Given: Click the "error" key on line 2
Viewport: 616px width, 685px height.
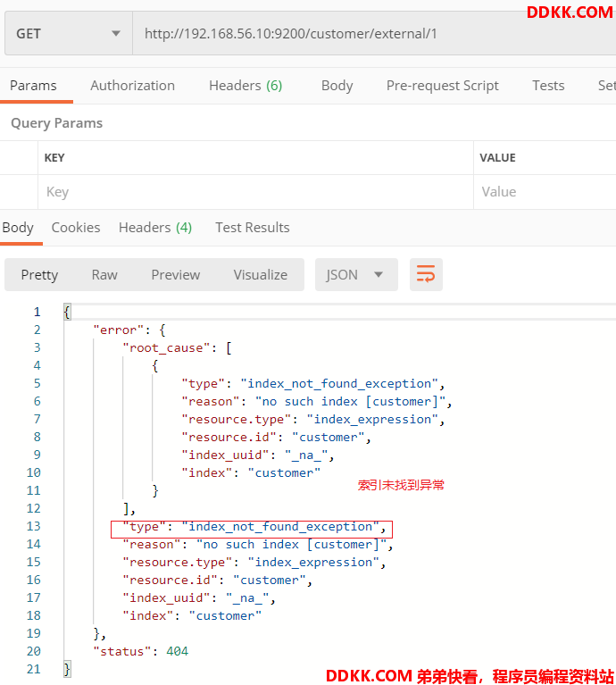Looking at the screenshot, I should [x=119, y=330].
